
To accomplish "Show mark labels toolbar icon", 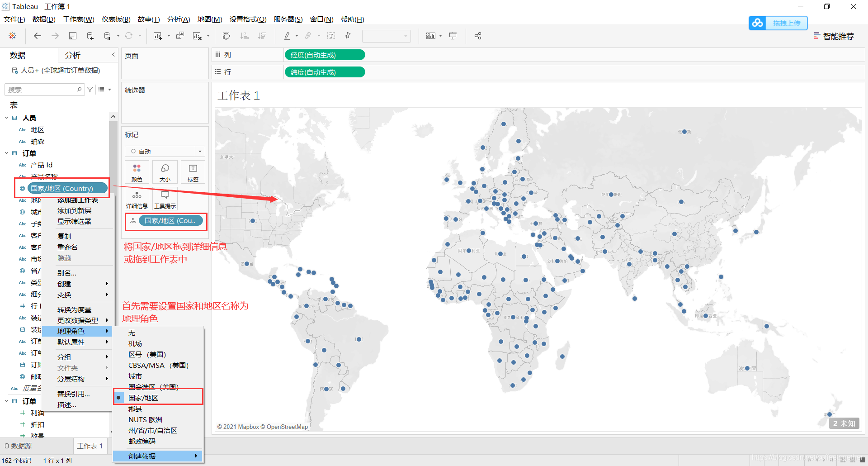I will click(331, 36).
